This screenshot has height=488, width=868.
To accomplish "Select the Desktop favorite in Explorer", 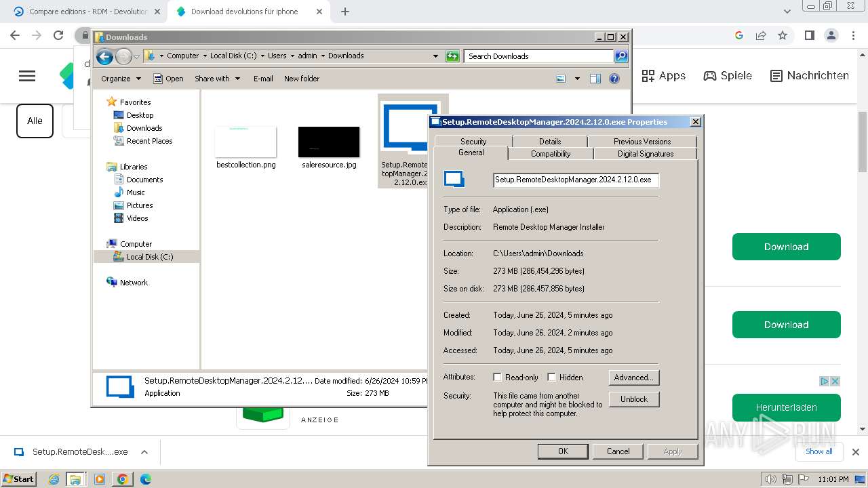I will [140, 115].
